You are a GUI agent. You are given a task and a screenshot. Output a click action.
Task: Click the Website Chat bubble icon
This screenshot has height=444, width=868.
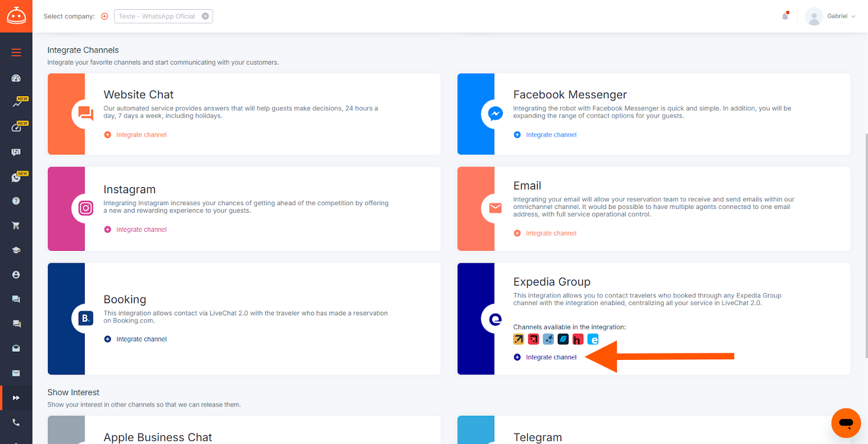click(86, 113)
